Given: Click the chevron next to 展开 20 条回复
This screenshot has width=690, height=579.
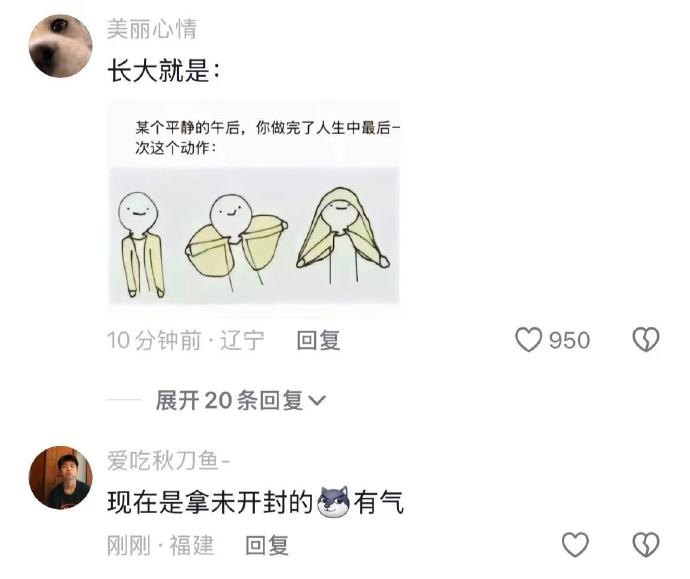Looking at the screenshot, I should [x=317, y=400].
